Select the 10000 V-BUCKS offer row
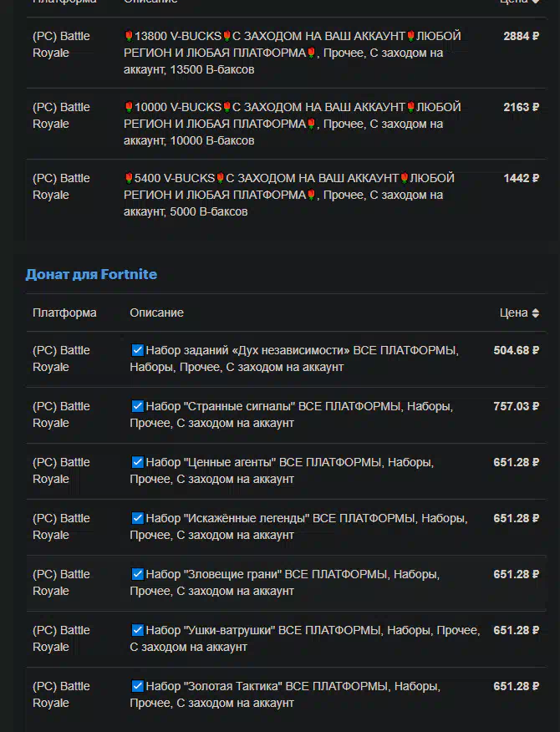The image size is (560, 732). (293, 124)
